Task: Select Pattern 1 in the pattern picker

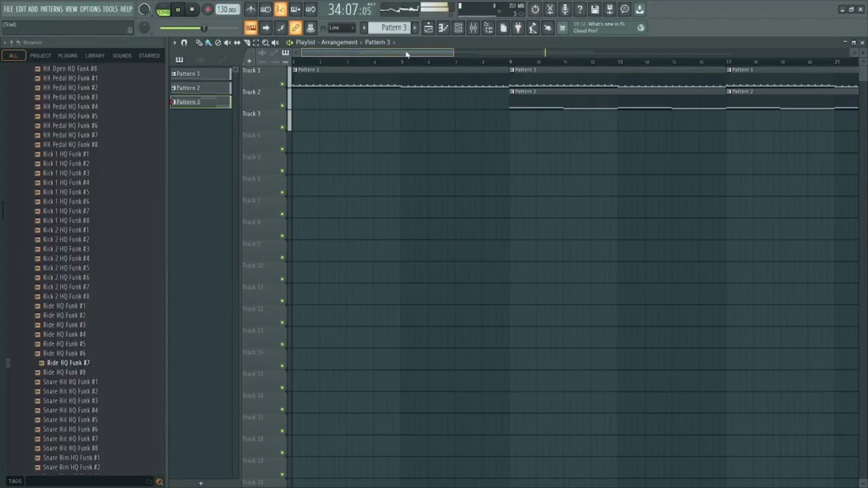Action: coord(201,74)
